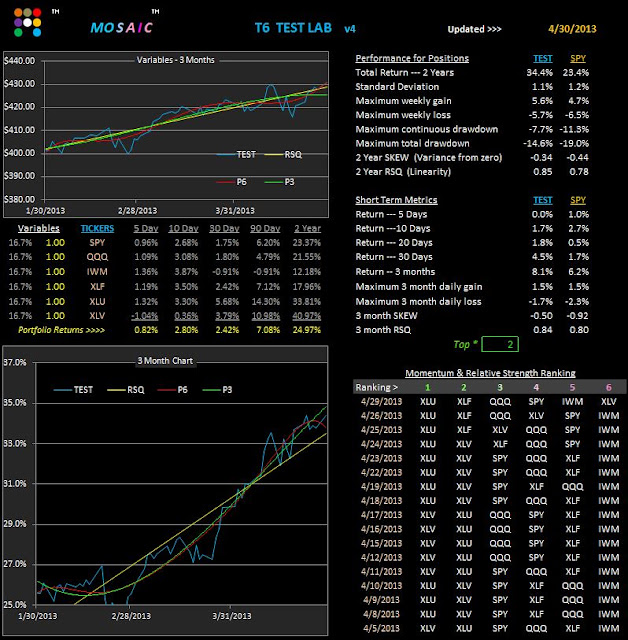Select the Total Return 2 Years row label

[x=404, y=73]
